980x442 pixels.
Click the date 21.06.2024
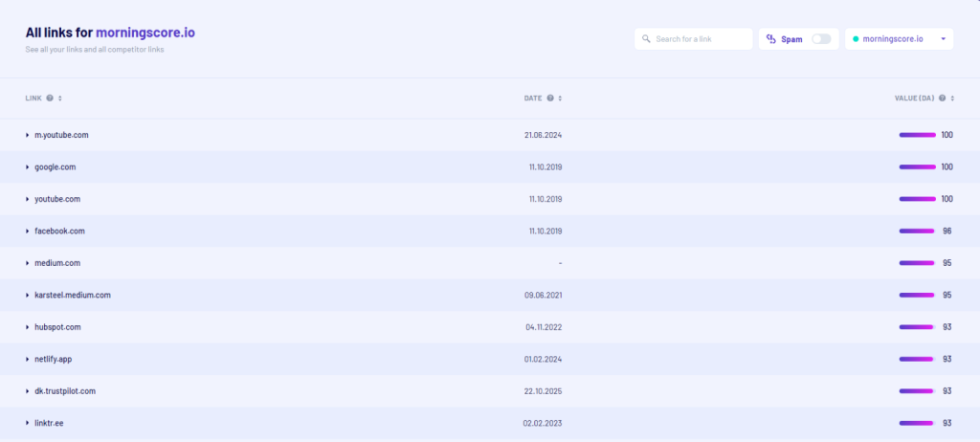(544, 135)
